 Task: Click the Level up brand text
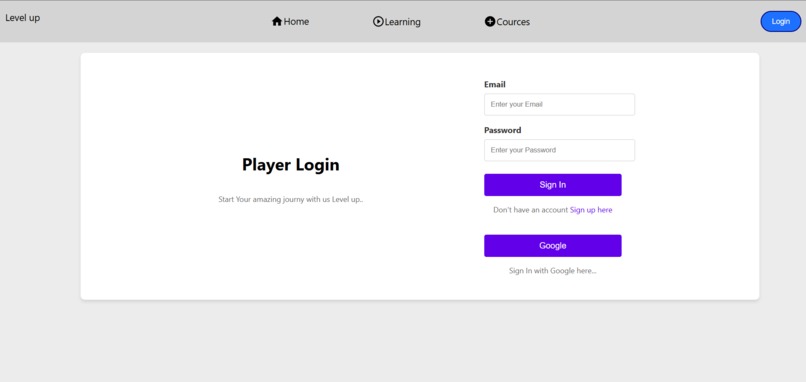click(23, 18)
